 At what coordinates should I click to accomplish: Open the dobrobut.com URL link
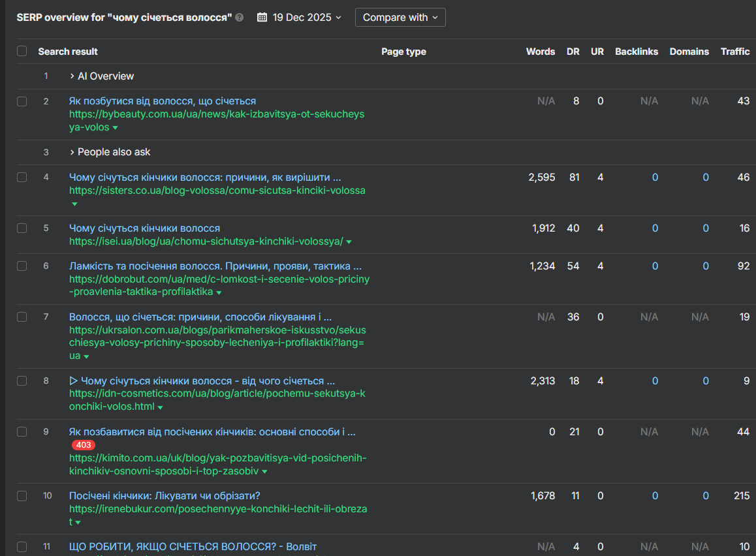click(219, 285)
